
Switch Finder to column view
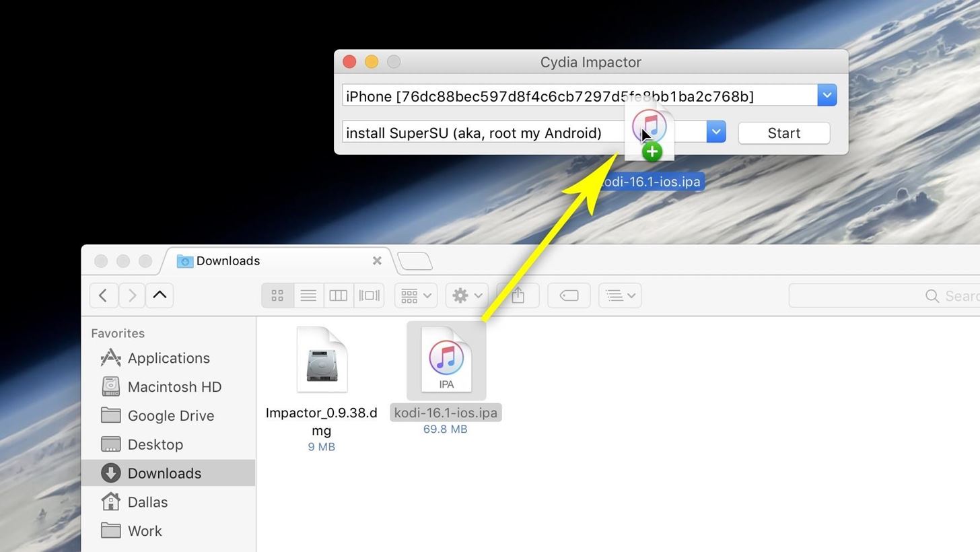click(338, 296)
